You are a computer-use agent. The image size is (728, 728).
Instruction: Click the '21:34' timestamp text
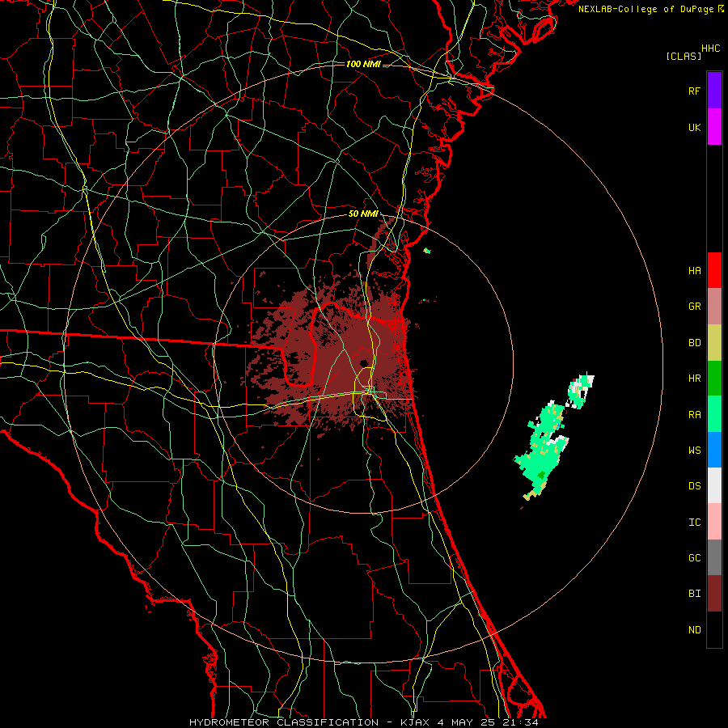[520, 722]
